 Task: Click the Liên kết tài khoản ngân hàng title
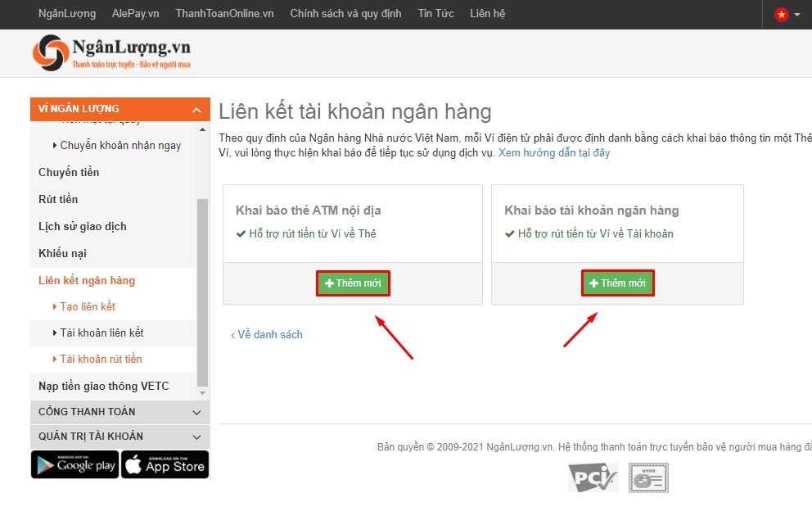354,112
